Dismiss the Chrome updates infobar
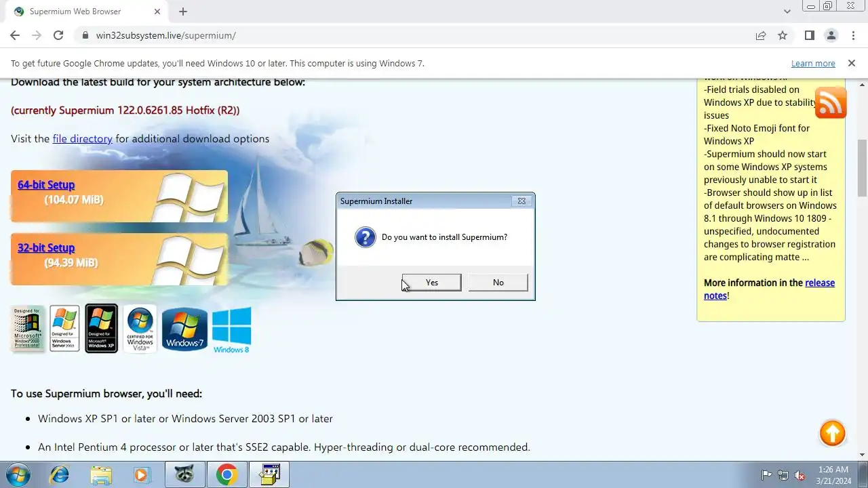The height and width of the screenshot is (488, 868). point(852,63)
